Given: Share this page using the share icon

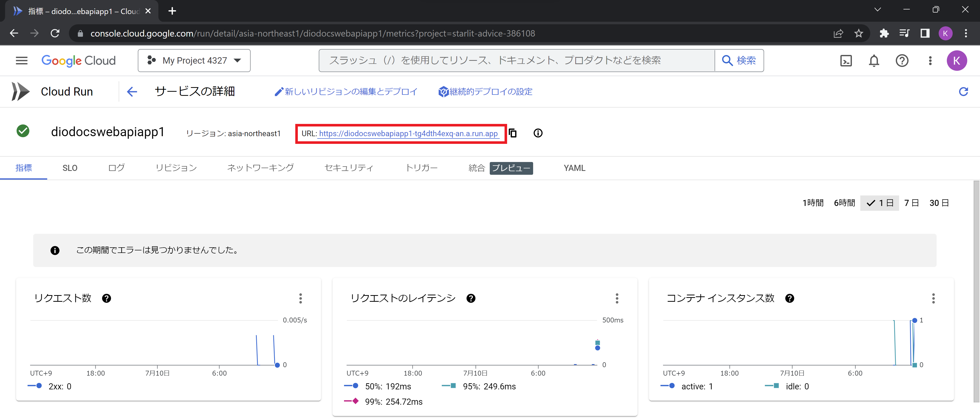Looking at the screenshot, I should click(x=838, y=33).
